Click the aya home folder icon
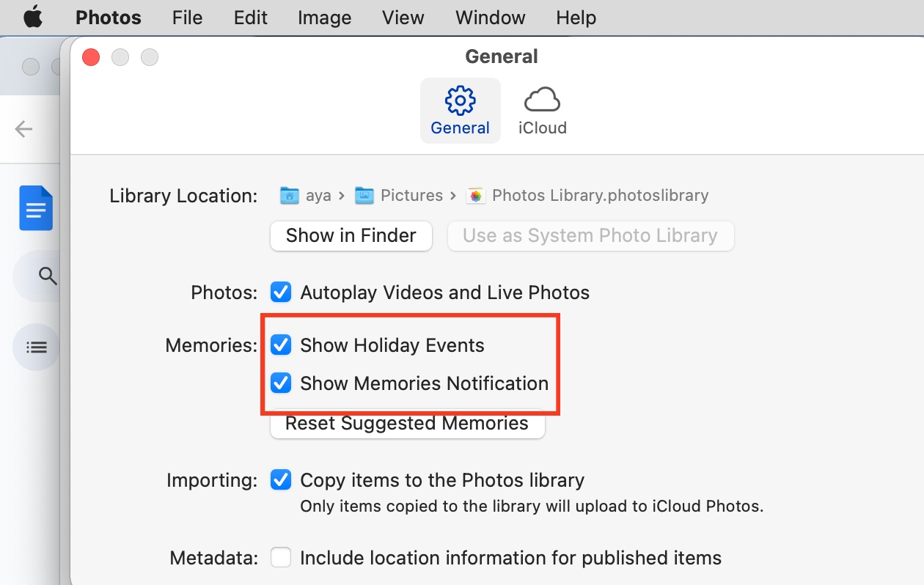This screenshot has width=924, height=585. pos(289,195)
